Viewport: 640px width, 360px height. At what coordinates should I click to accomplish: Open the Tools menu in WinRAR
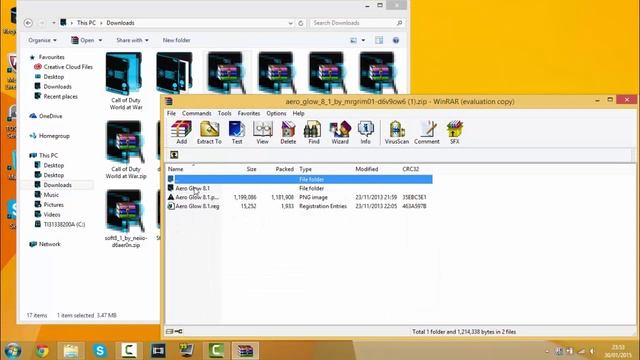tap(224, 113)
